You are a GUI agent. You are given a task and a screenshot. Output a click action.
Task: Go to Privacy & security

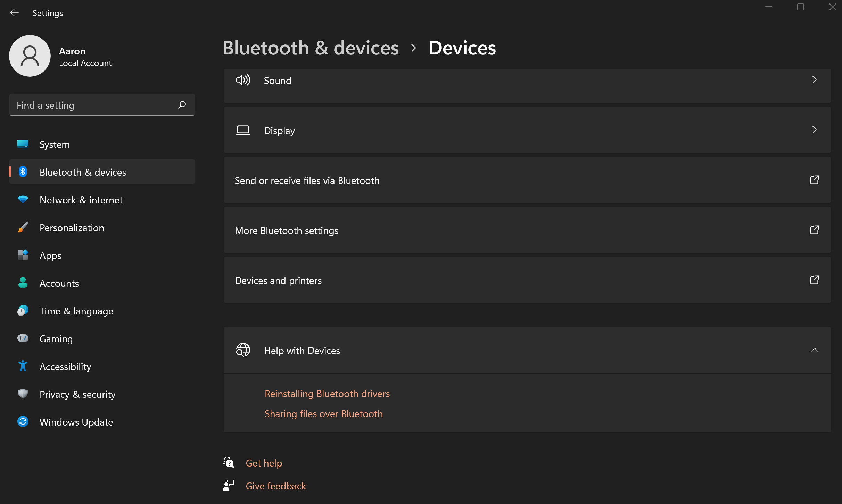pos(102,394)
